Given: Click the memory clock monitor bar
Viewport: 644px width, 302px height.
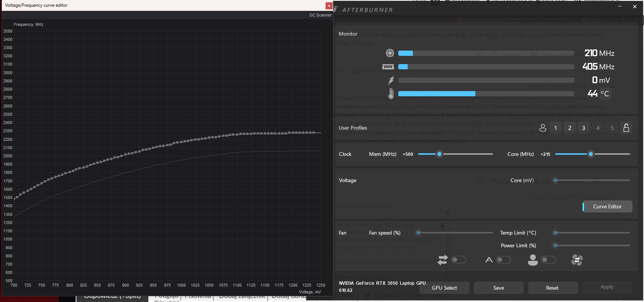Looking at the screenshot, I should click(486, 67).
